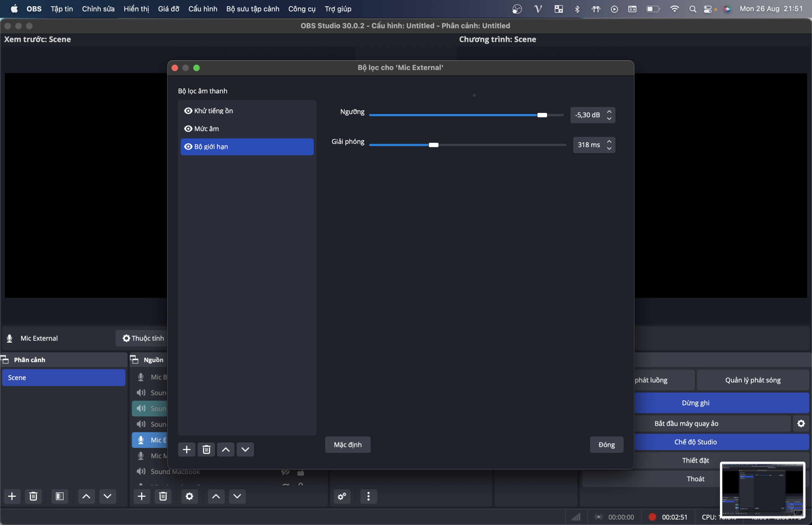Increase Ngưỡng value with up arrow
This screenshot has height=525, width=812.
[609, 112]
